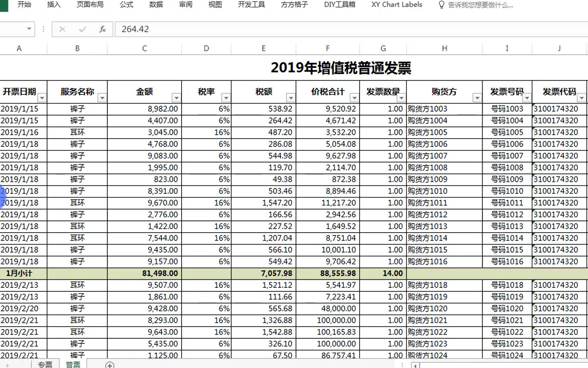Open the 开发工具 ribbon tab
This screenshot has width=588, height=368.
pyautogui.click(x=251, y=5)
